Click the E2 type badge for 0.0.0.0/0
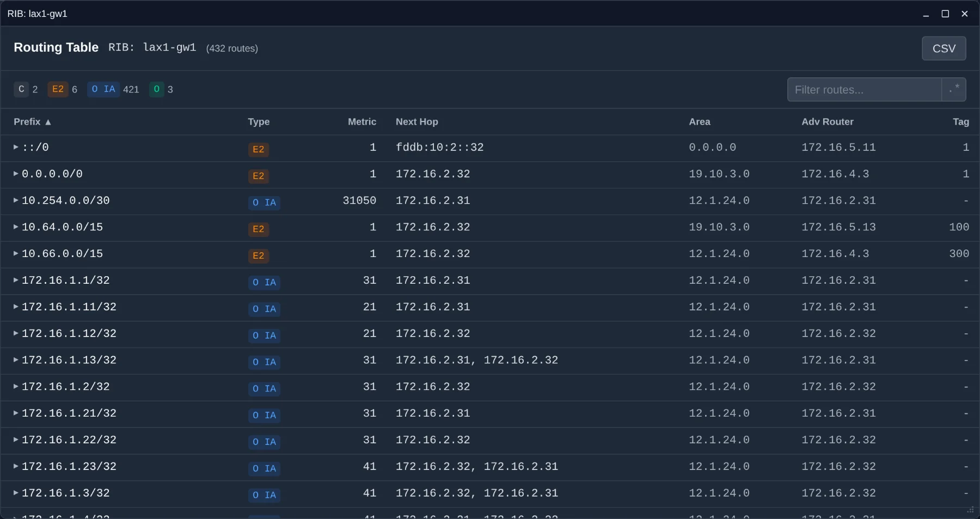This screenshot has height=519, width=980. click(259, 176)
